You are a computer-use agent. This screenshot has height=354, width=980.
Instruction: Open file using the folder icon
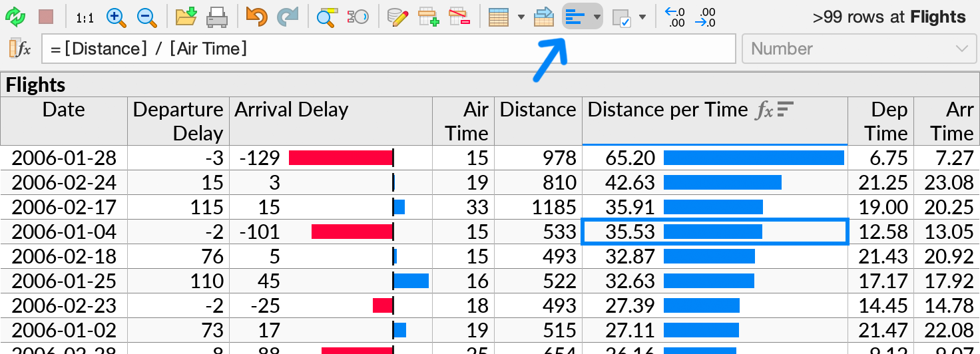pos(186,17)
